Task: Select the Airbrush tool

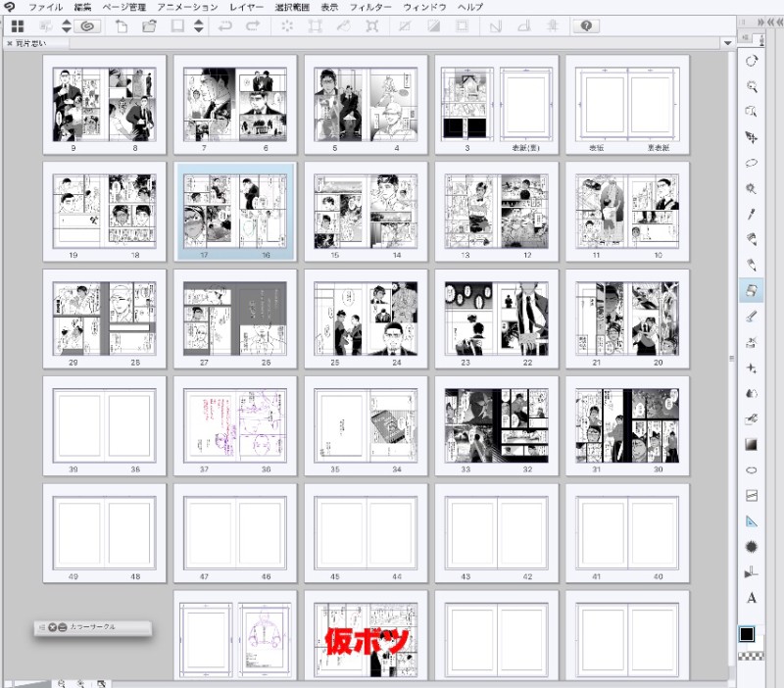Action: [x=751, y=342]
